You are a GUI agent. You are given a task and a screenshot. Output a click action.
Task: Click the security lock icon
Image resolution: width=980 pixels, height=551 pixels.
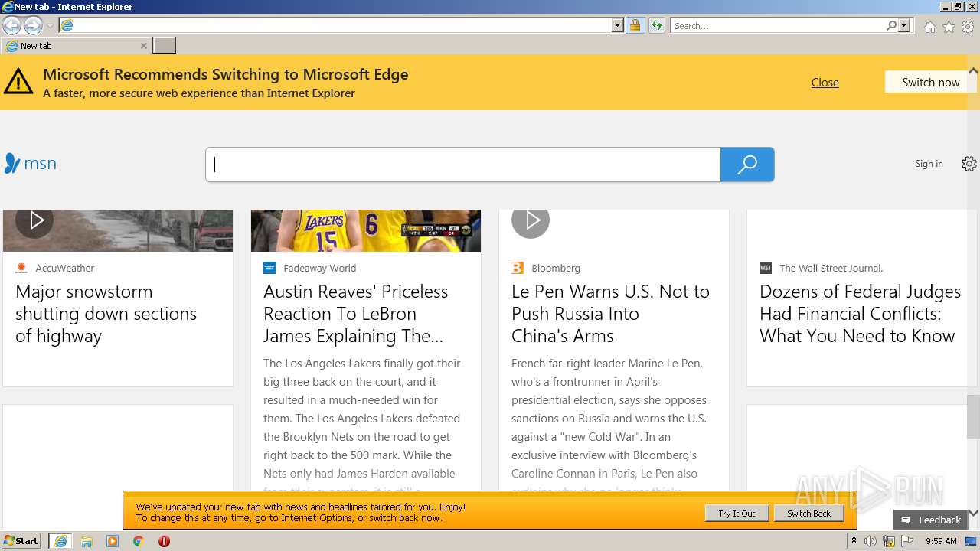(x=635, y=25)
